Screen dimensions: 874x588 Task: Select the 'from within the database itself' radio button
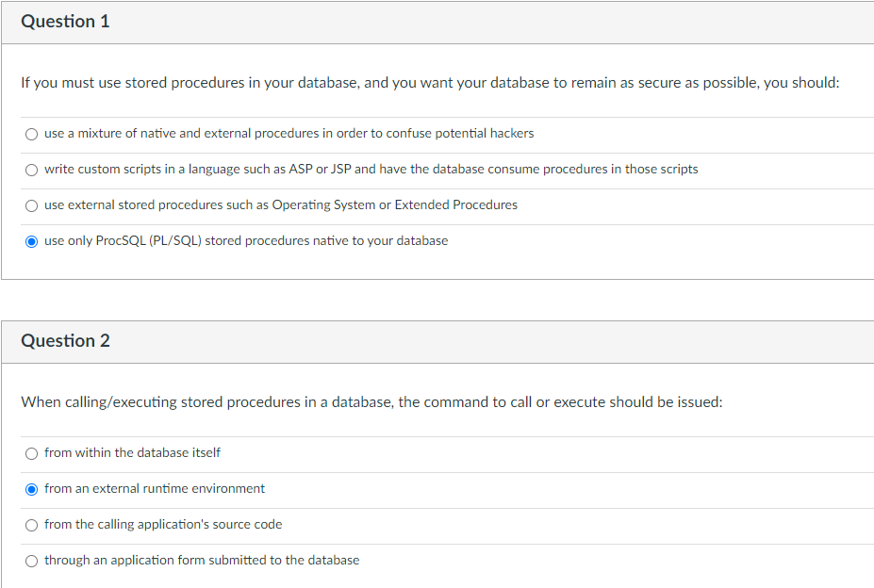(x=32, y=453)
